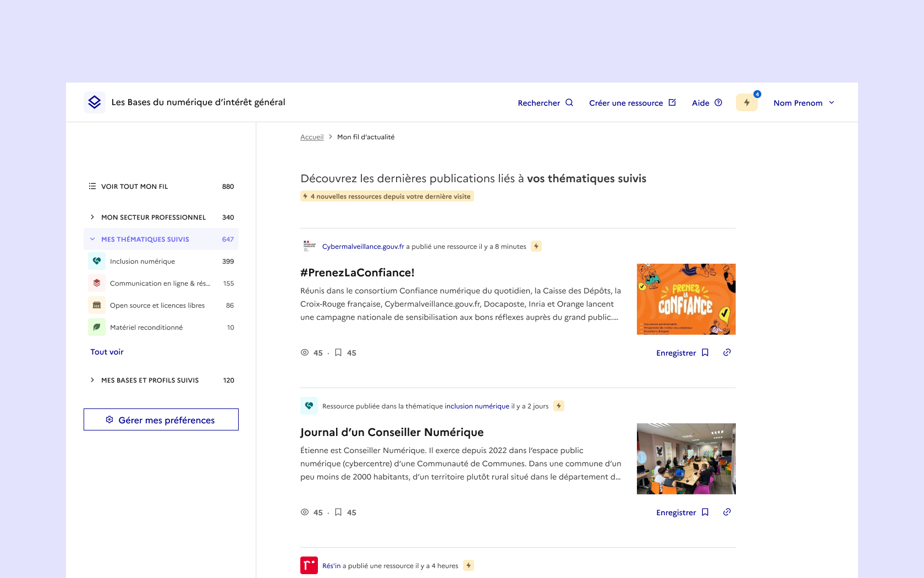This screenshot has height=578, width=924.
Task: Expand Mon secteur professionnel section
Action: tap(92, 217)
